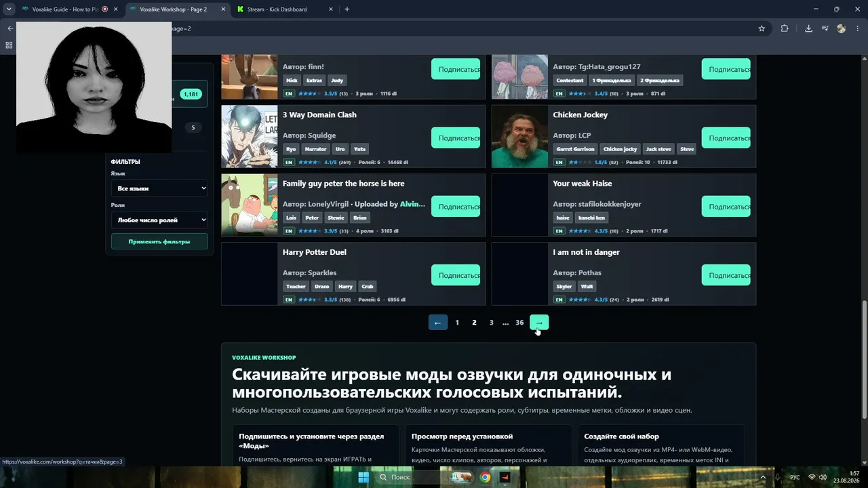This screenshot has width=868, height=488.
Task: Open the Your weak Haise title
Action: [583, 184]
